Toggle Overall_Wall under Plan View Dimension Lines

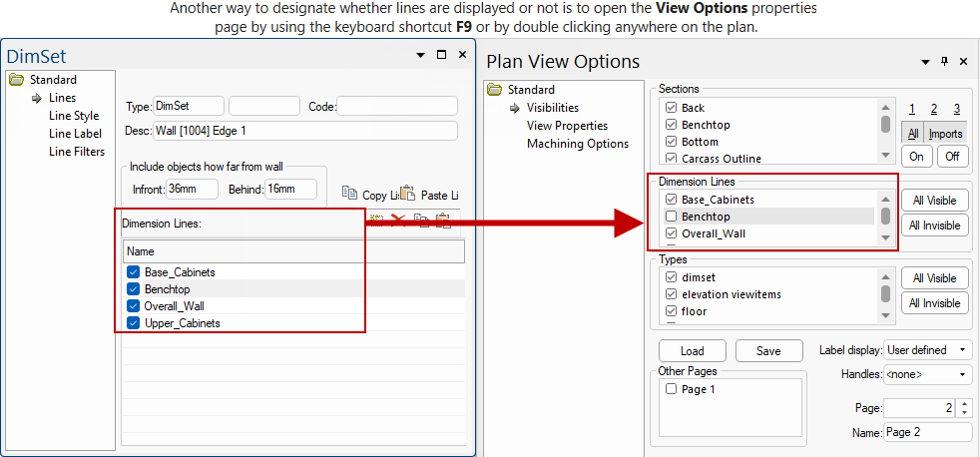(x=672, y=233)
